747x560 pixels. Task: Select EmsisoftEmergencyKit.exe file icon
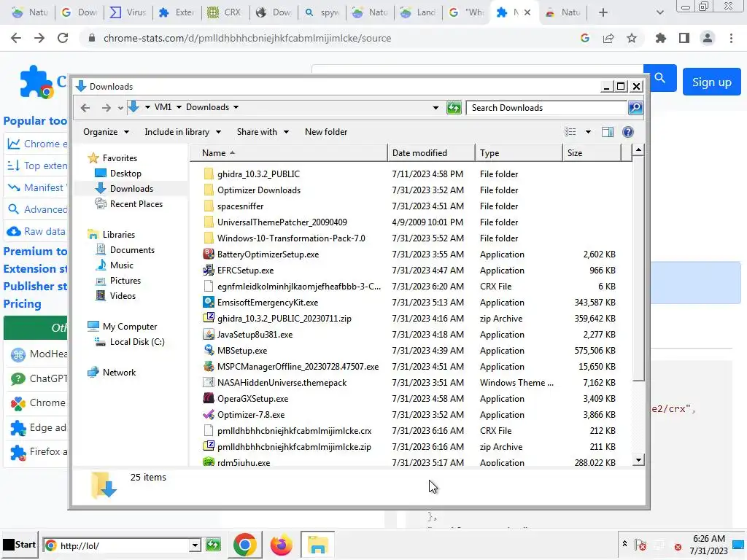pos(208,303)
